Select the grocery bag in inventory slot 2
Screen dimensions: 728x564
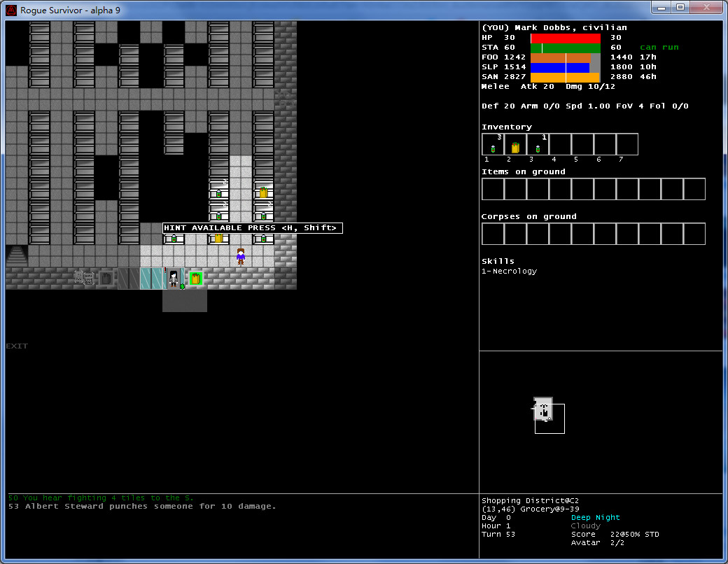(515, 144)
